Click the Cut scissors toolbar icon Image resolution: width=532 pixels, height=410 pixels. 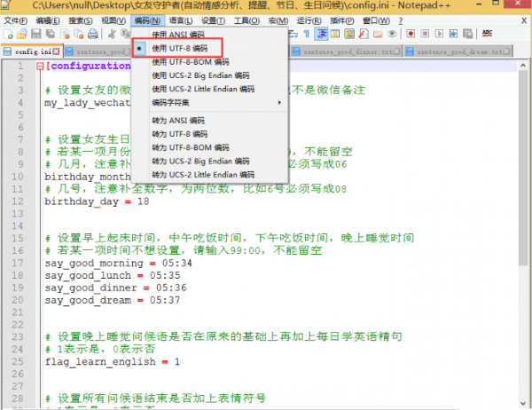pyautogui.click(x=113, y=34)
